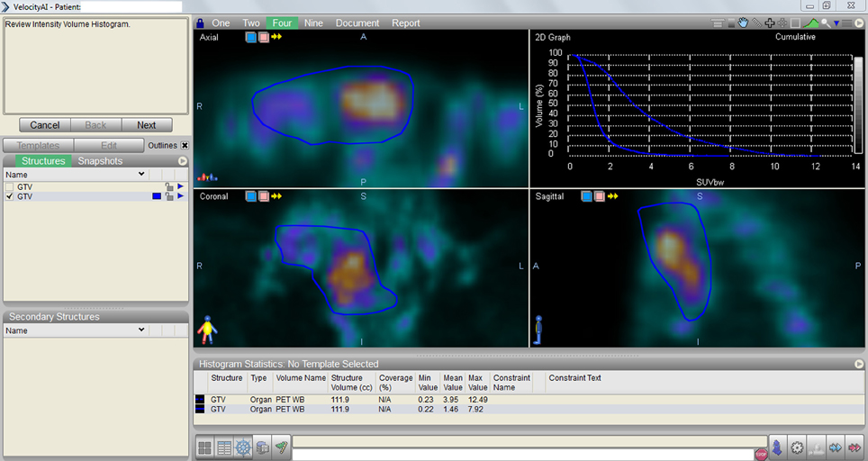This screenshot has height=461, width=868.
Task: Click the human orientation figure in Sagittal view
Action: (x=538, y=330)
